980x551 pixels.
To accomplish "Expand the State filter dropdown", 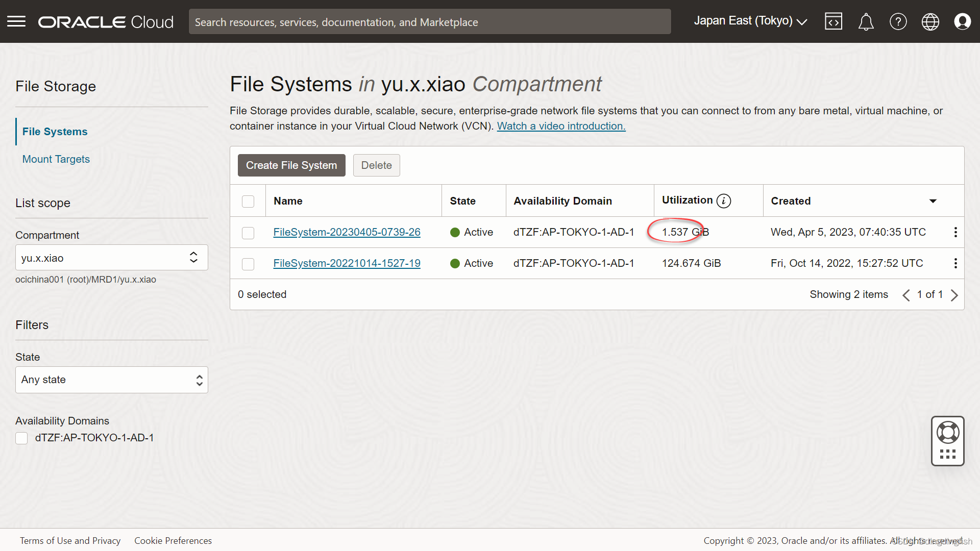I will coord(111,380).
